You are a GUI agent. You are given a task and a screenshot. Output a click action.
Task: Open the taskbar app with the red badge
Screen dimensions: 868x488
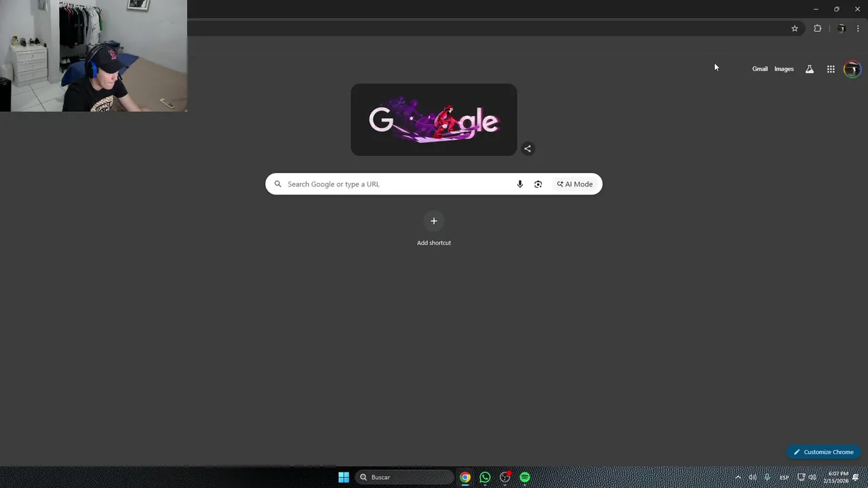505,477
